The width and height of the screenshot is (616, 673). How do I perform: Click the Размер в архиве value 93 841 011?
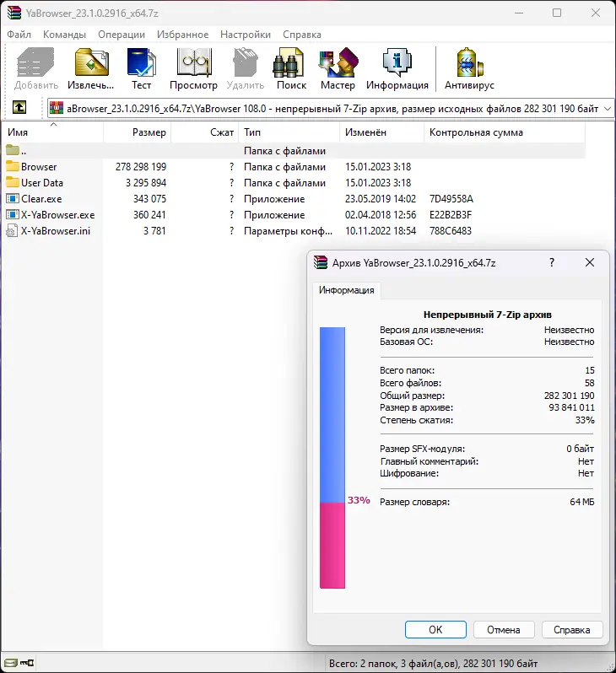coord(572,407)
